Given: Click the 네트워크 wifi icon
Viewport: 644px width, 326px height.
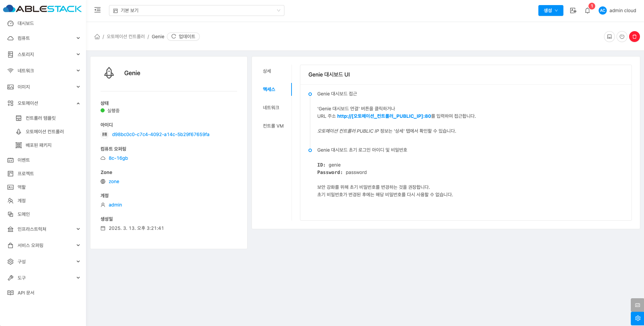Looking at the screenshot, I should [10, 71].
